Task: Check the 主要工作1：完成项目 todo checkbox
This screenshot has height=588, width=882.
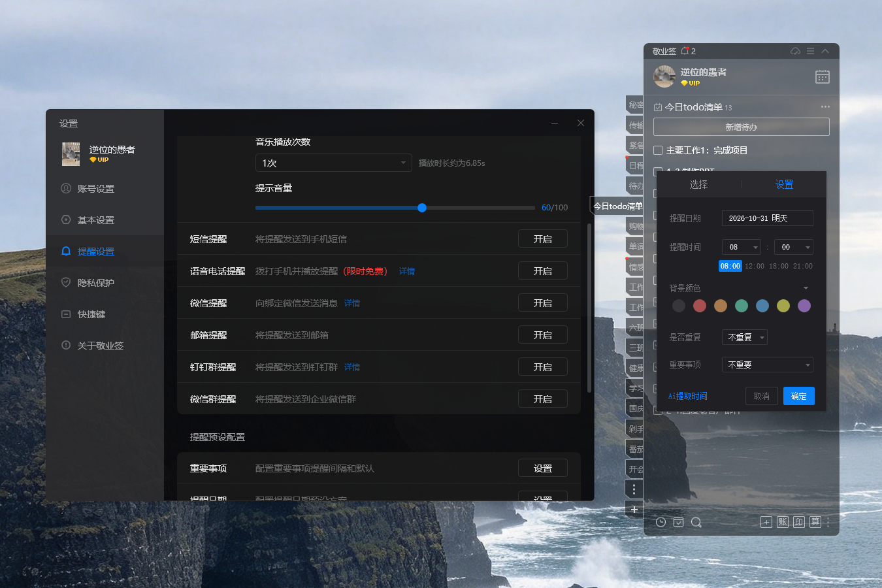Action: [x=658, y=150]
